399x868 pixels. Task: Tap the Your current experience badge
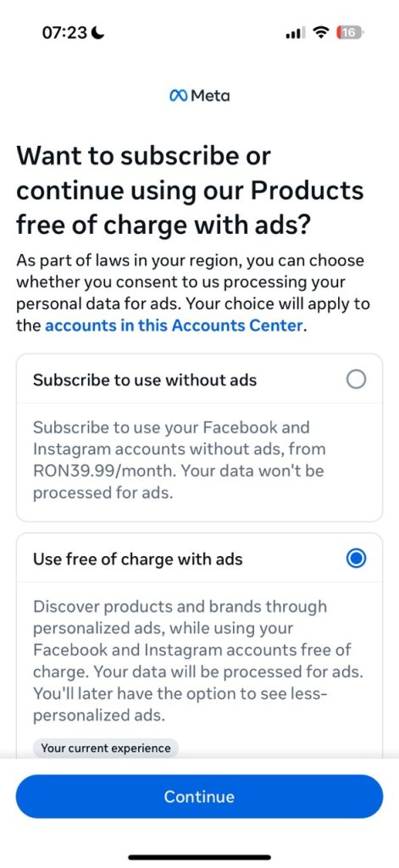point(106,748)
